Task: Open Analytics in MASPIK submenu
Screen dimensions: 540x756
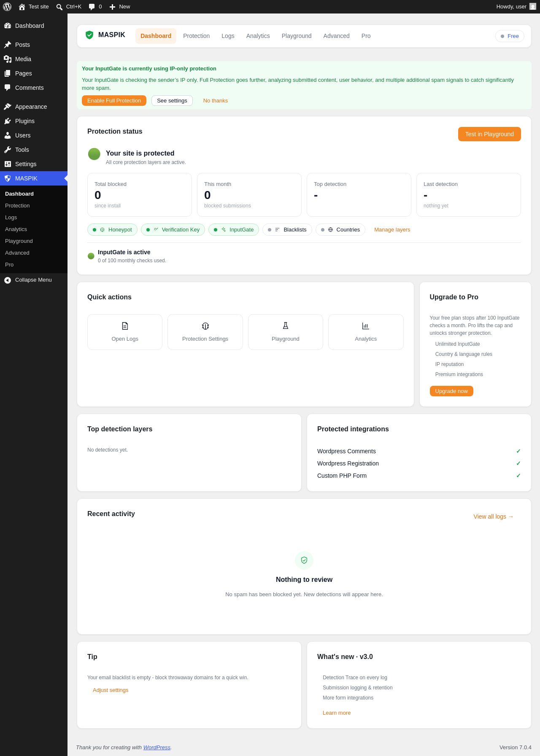Action: (x=34, y=229)
